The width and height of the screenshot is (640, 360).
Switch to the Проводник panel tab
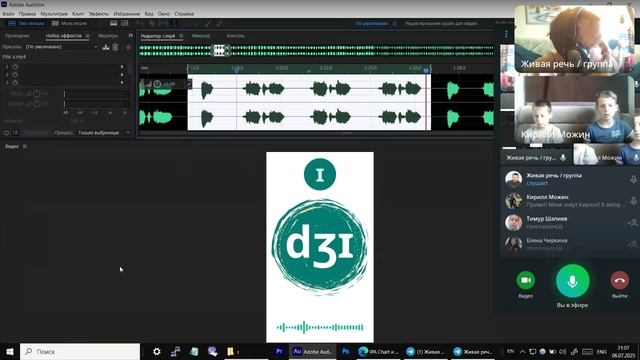click(x=17, y=36)
